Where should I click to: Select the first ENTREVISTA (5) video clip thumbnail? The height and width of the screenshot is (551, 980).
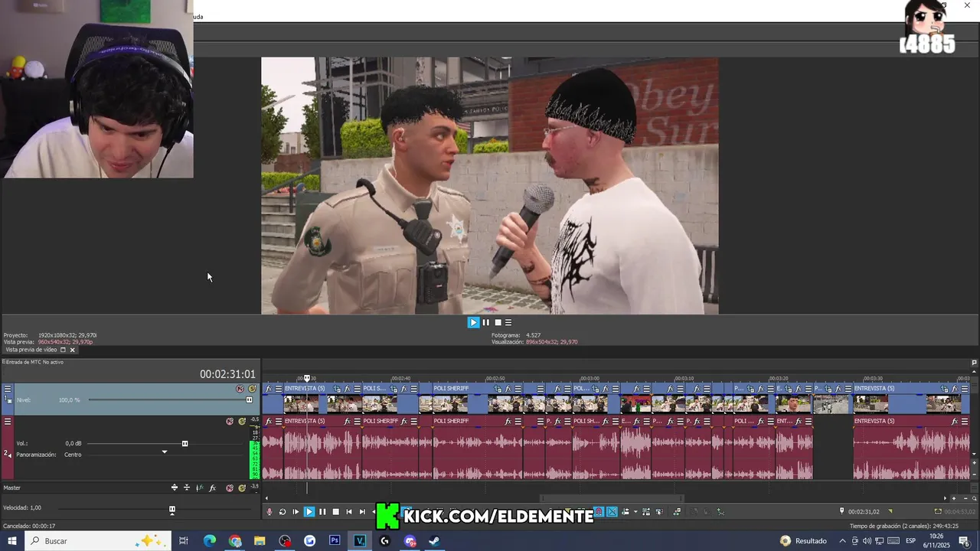click(301, 403)
